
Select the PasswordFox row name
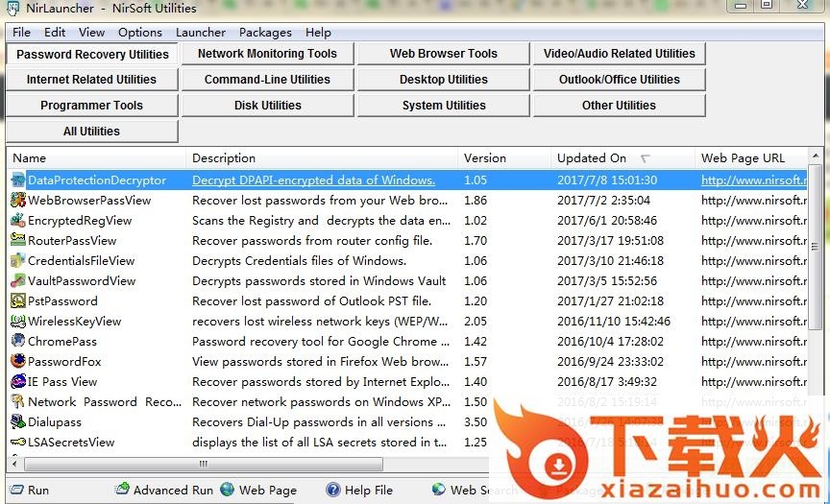tap(64, 362)
